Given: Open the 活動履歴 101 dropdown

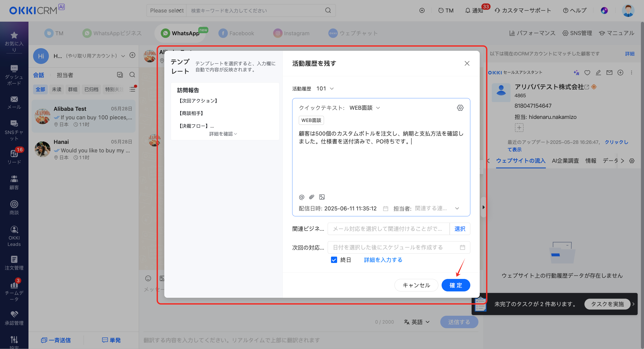Looking at the screenshot, I should pyautogui.click(x=325, y=89).
